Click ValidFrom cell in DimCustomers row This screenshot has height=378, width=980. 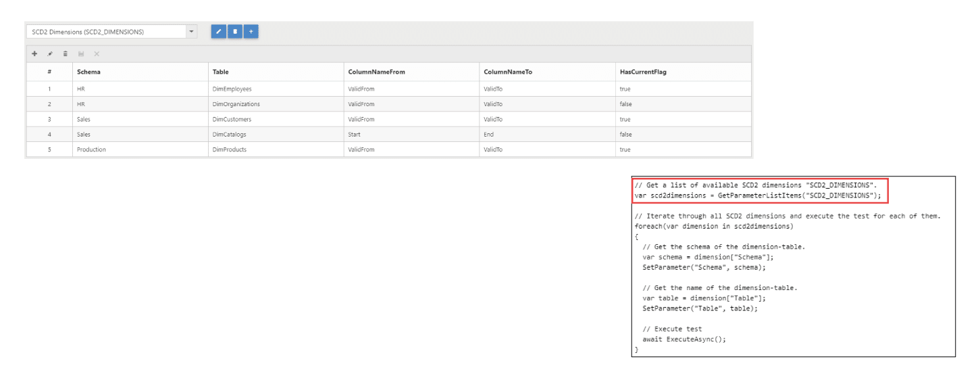411,119
